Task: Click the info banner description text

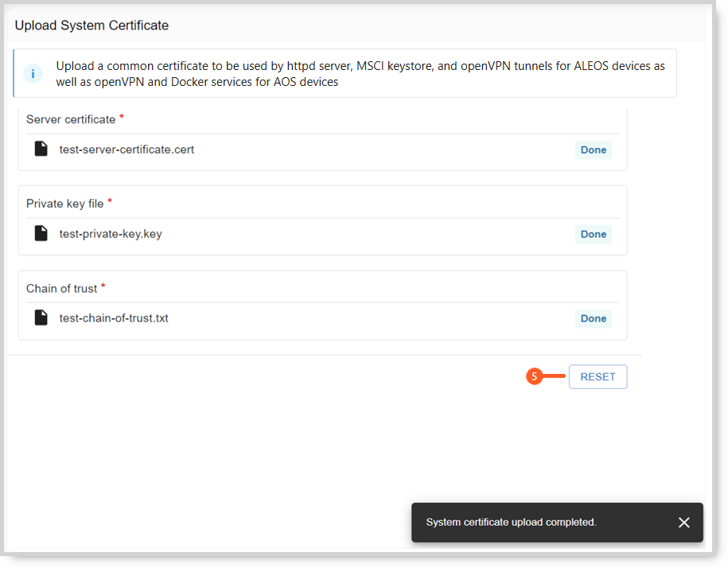Action: coord(360,74)
